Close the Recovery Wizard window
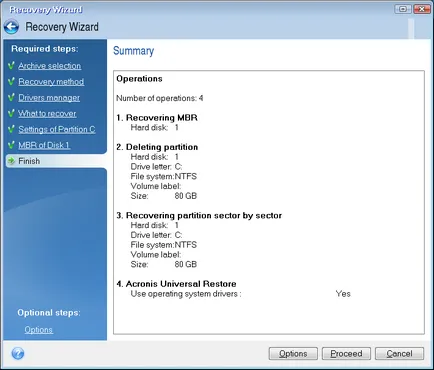Image resolution: width=434 pixels, height=370 pixels. [x=422, y=9]
